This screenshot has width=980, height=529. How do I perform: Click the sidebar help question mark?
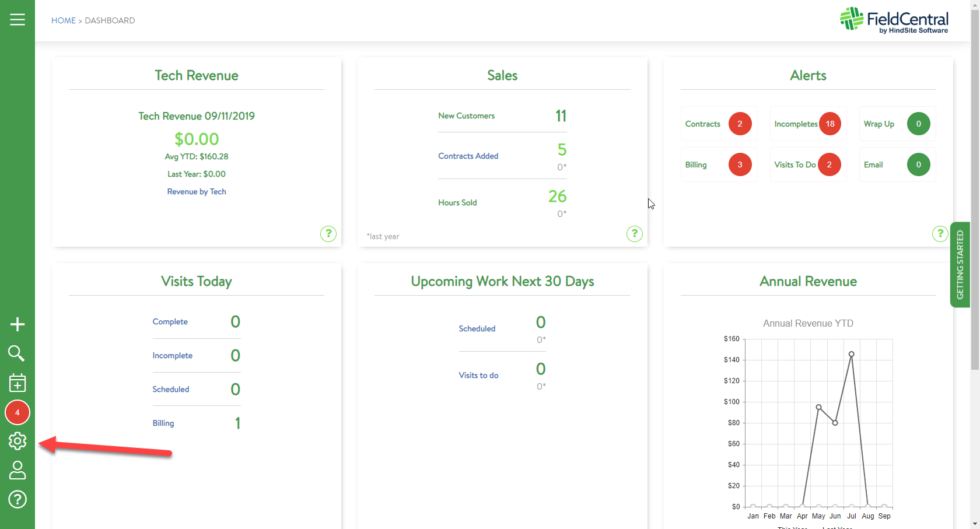[17, 500]
